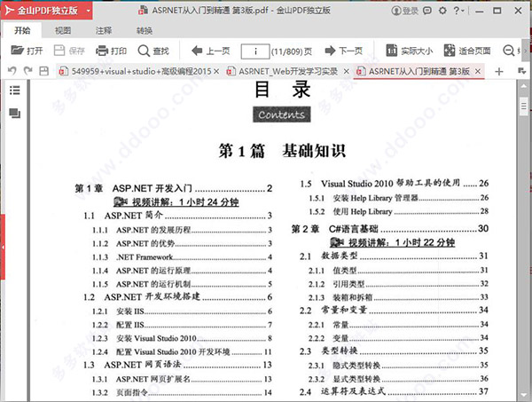The image size is (532, 402).
Task: Switch to the 视图 ribbon tab
Action: 63,30
